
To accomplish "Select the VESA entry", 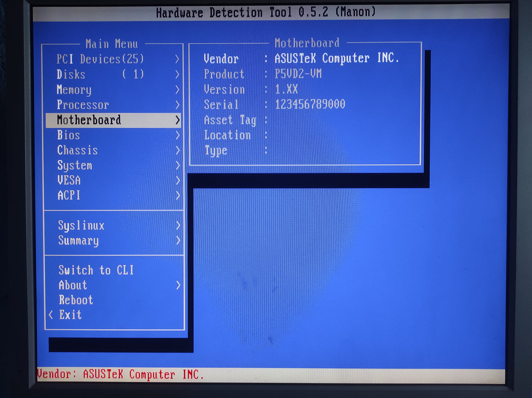I will [x=70, y=180].
